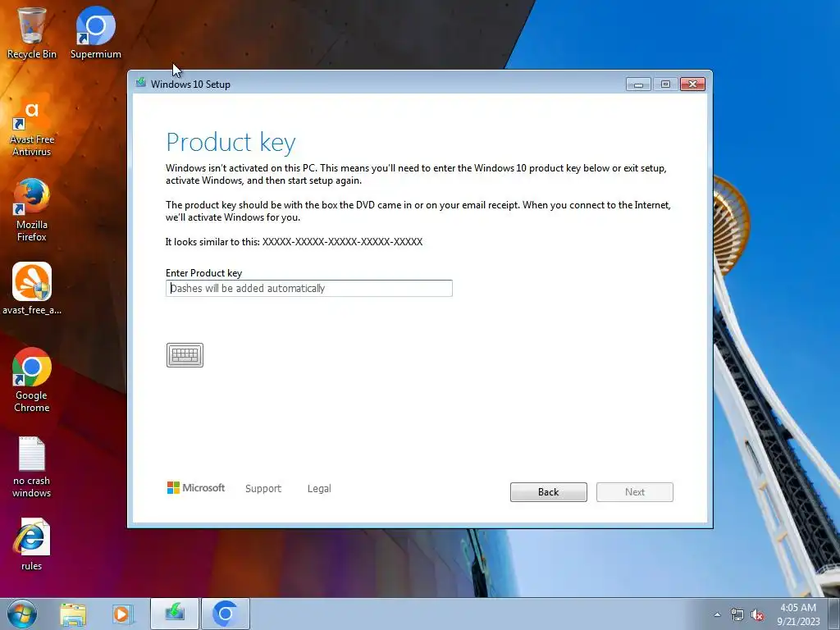The width and height of the screenshot is (840, 630).
Task: Launch Windows Media Player from taskbar
Action: [122, 614]
